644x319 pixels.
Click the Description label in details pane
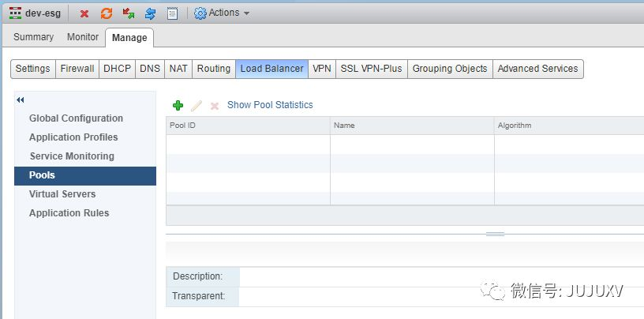coord(197,276)
